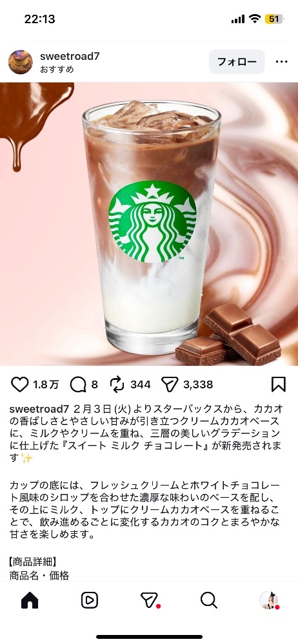Tap the sweetroad7 name in the caption
The image size is (298, 644).
(x=39, y=409)
